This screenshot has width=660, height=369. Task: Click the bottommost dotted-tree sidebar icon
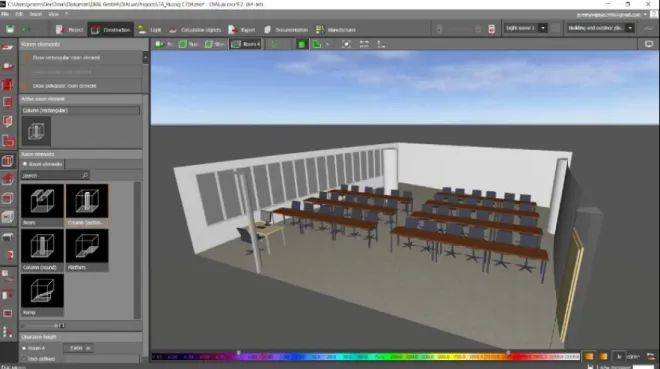pyautogui.click(x=8, y=332)
